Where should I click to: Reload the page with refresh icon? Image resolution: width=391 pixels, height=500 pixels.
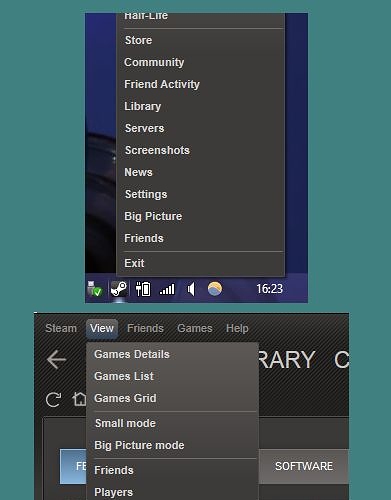[53, 400]
